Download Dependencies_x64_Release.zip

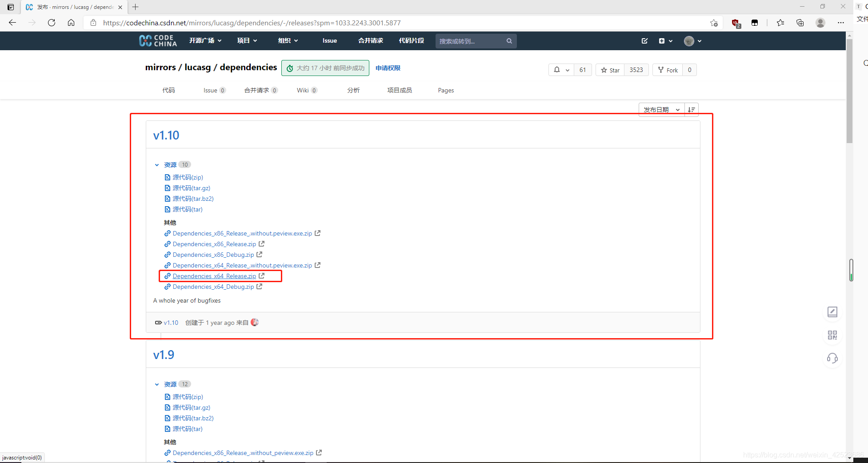[214, 276]
